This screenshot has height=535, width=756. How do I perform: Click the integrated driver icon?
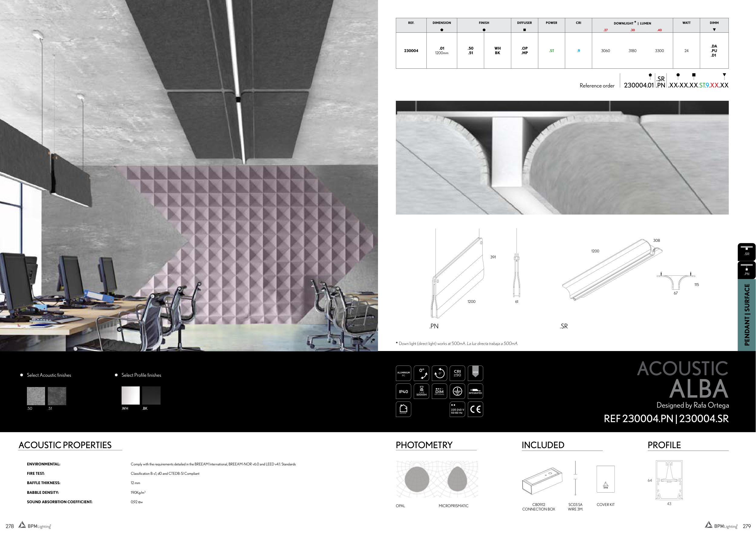(x=475, y=391)
